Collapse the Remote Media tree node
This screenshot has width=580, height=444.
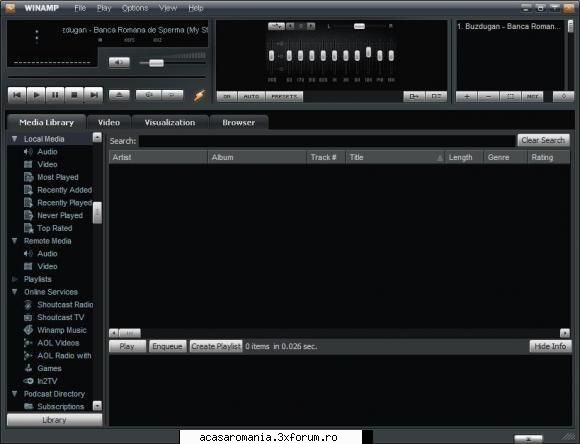14,241
